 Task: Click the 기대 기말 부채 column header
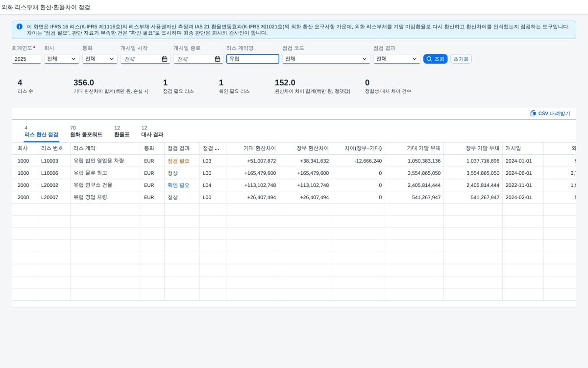[415, 149]
